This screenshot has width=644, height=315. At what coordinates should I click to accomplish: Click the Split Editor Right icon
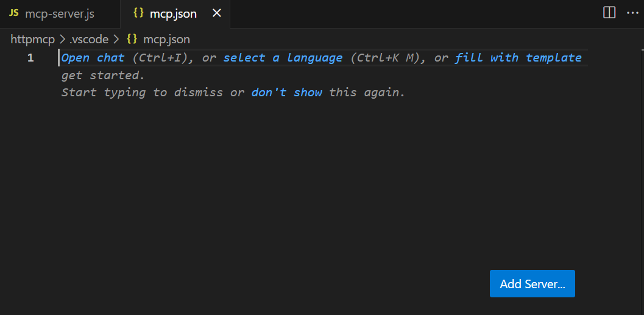pyautogui.click(x=609, y=13)
